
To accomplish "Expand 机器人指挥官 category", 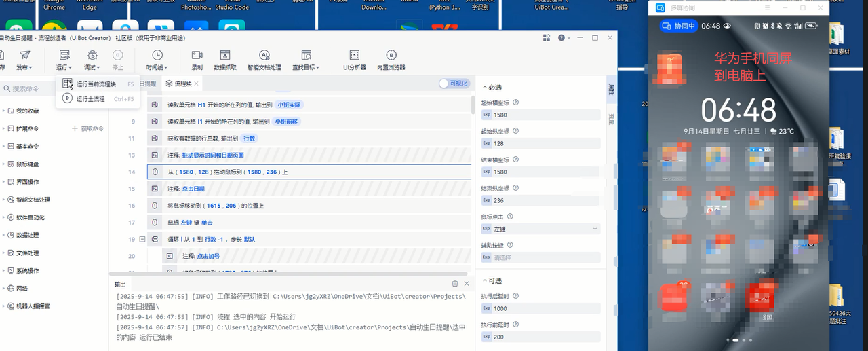I will point(3,306).
